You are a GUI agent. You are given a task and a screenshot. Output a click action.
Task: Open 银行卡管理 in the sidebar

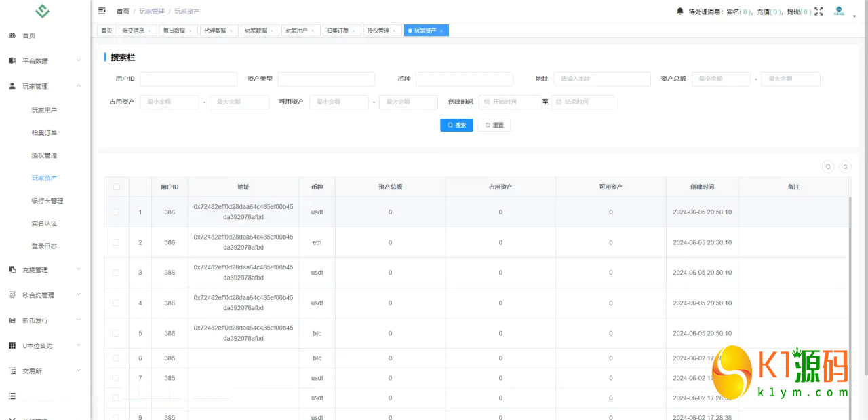pos(47,201)
